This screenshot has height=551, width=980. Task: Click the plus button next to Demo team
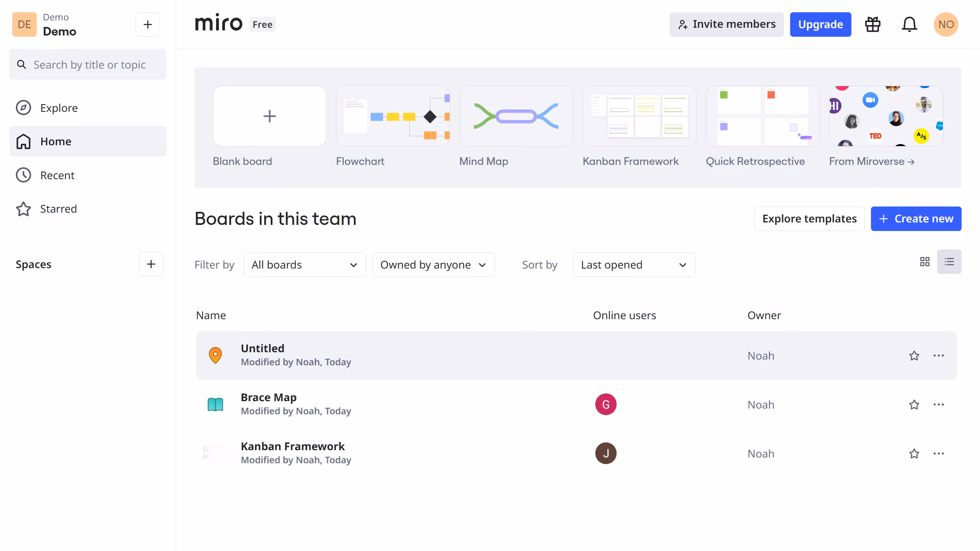click(148, 24)
